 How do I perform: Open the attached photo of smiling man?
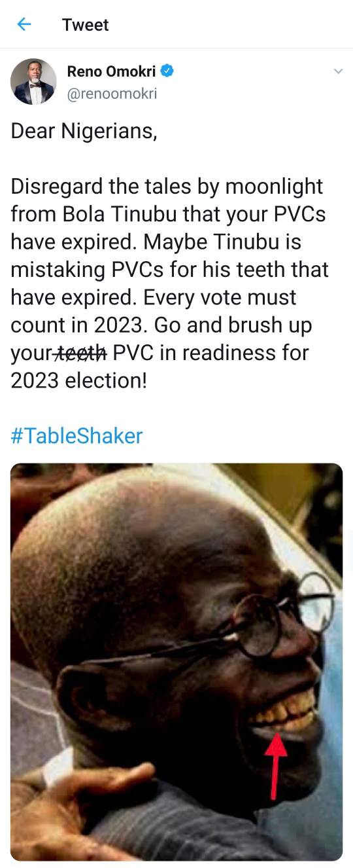pyautogui.click(x=176, y=662)
